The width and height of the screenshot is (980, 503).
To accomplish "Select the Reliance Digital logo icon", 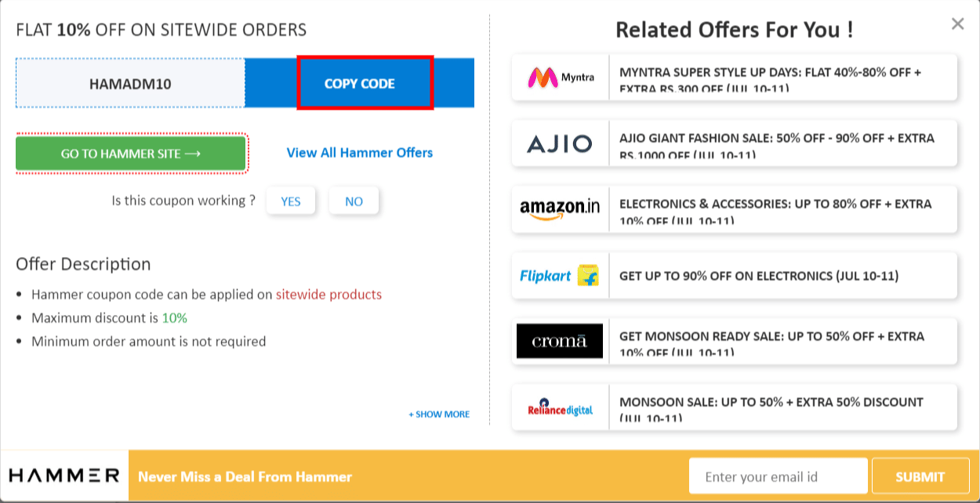I will pos(559,407).
